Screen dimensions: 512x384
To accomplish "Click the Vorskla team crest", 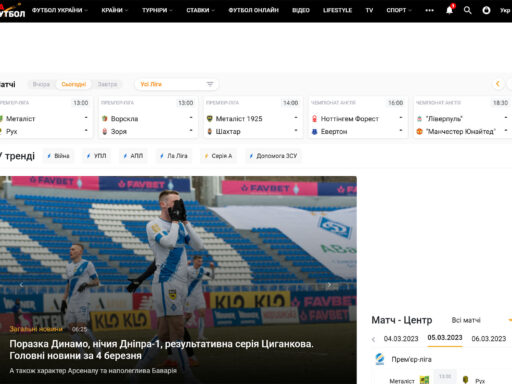I will pos(105,118).
